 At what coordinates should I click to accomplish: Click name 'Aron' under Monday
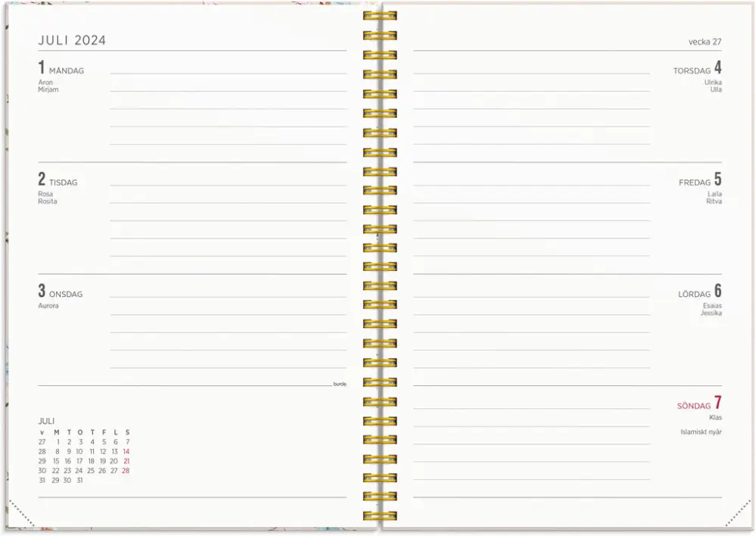[45, 82]
